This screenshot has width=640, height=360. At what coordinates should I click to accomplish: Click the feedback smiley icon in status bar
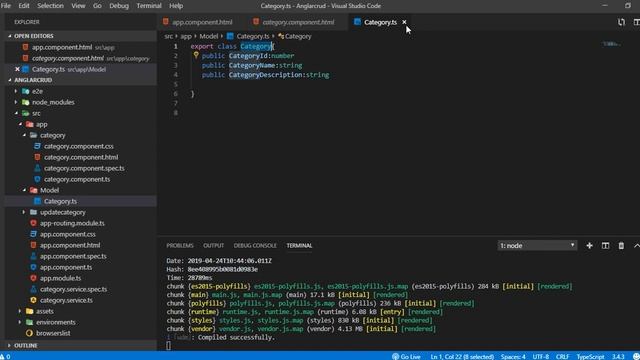[x=636, y=356]
